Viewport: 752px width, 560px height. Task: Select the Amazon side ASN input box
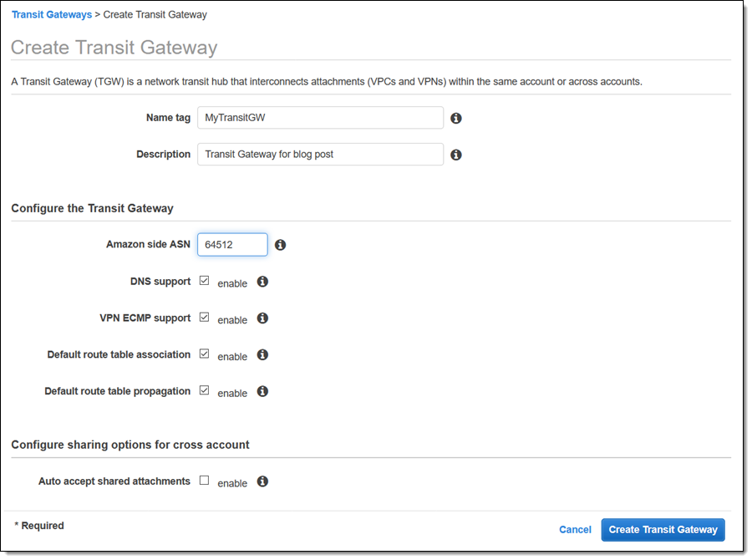pyautogui.click(x=232, y=245)
